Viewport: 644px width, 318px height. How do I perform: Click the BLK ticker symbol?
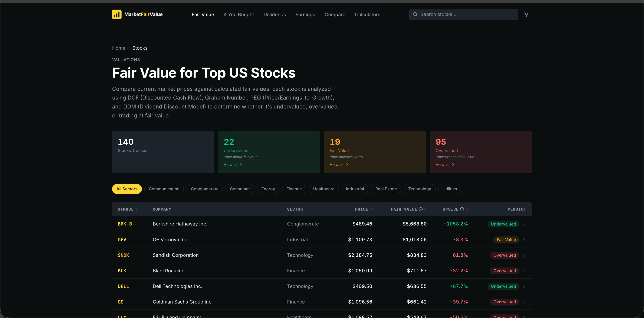[122, 271]
